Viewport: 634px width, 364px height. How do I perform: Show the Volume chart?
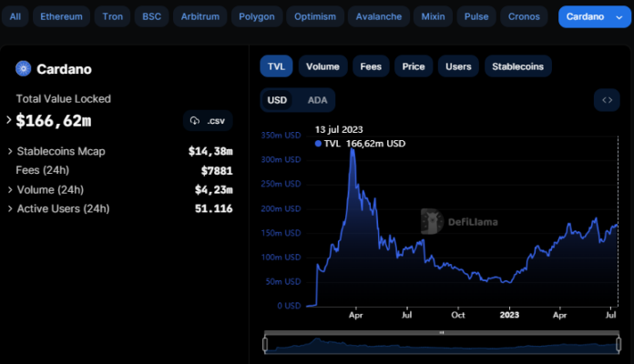point(322,66)
